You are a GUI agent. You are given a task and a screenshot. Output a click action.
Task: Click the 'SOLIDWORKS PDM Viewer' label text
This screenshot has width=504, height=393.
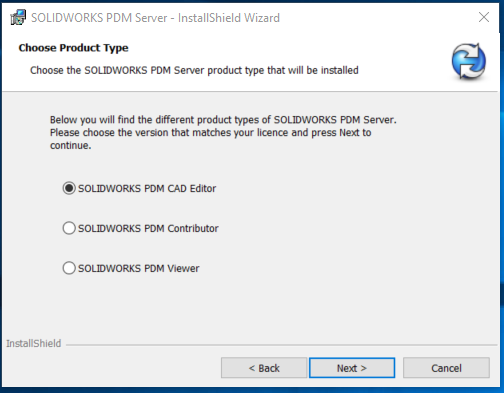[x=139, y=268]
